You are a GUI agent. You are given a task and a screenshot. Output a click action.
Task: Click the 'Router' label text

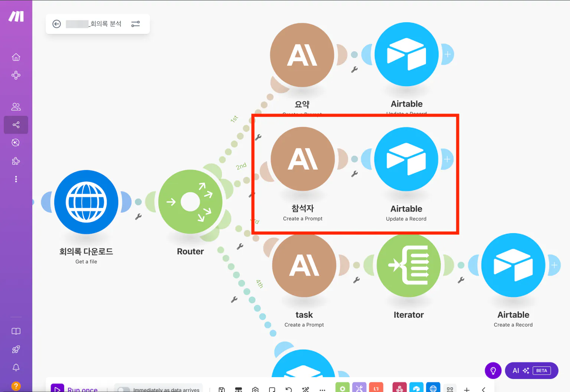click(x=190, y=251)
